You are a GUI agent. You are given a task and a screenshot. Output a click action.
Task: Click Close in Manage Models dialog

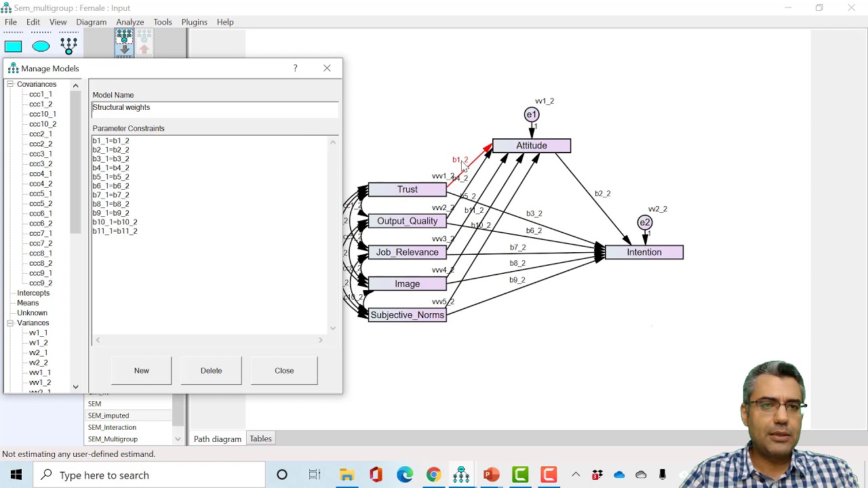click(284, 371)
